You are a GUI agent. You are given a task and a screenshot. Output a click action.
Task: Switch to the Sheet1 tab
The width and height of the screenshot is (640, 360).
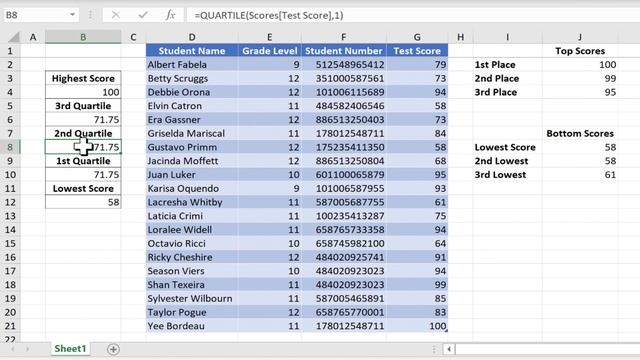click(70, 349)
